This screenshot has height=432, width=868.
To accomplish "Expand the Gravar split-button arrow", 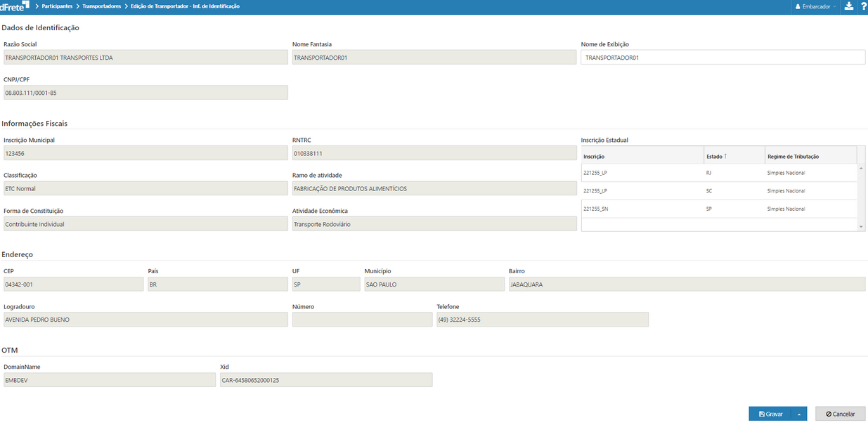I will [798, 414].
